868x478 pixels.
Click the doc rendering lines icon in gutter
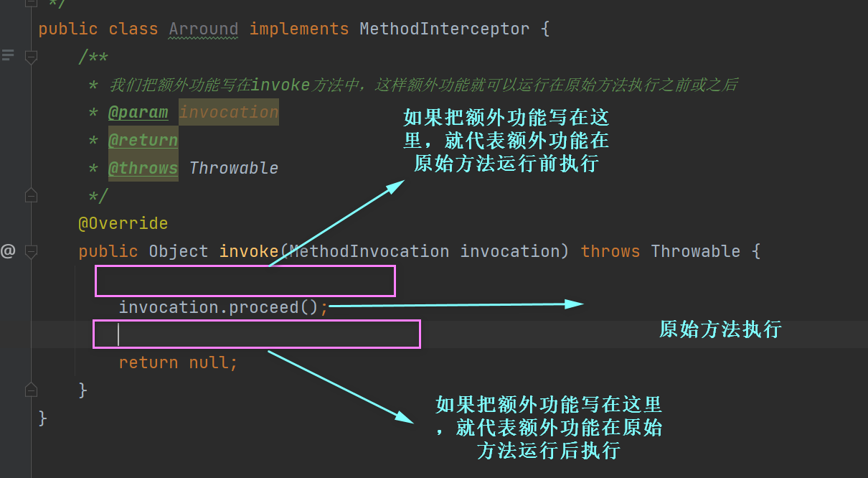[8, 55]
